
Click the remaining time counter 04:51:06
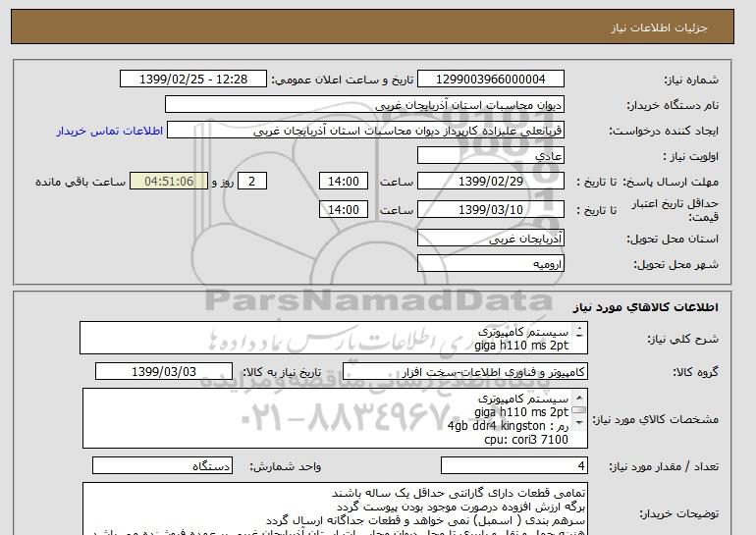169,182
